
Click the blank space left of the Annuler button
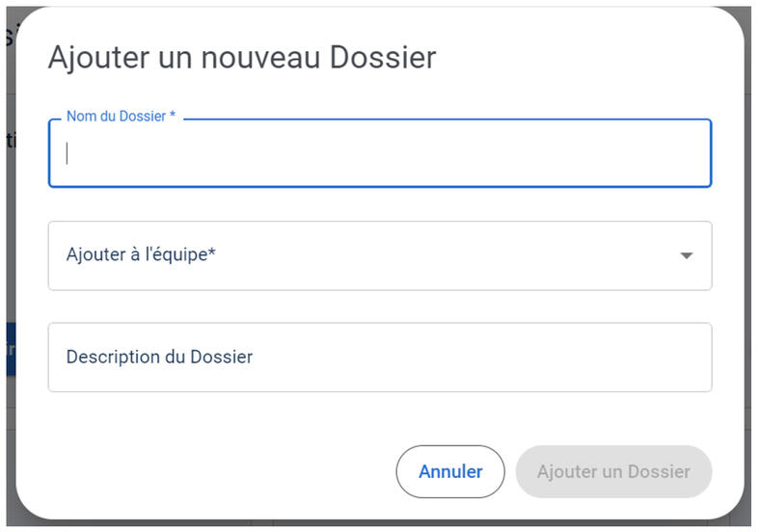222,471
